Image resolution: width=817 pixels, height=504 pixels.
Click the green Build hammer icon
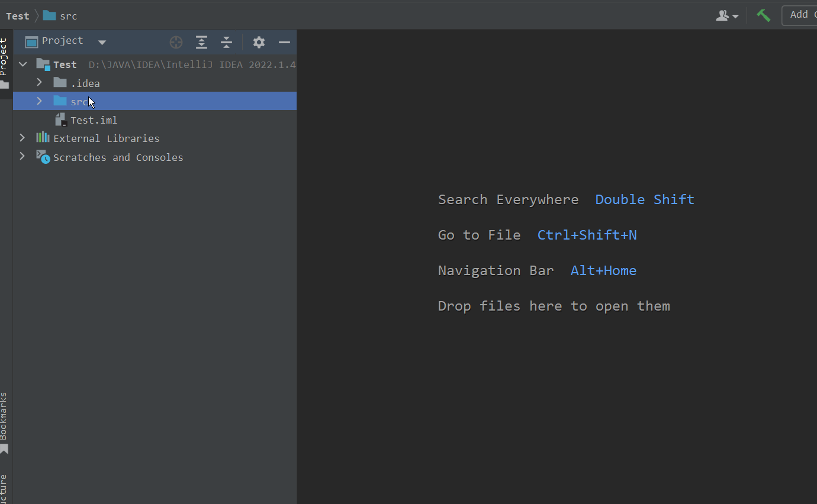pos(764,15)
